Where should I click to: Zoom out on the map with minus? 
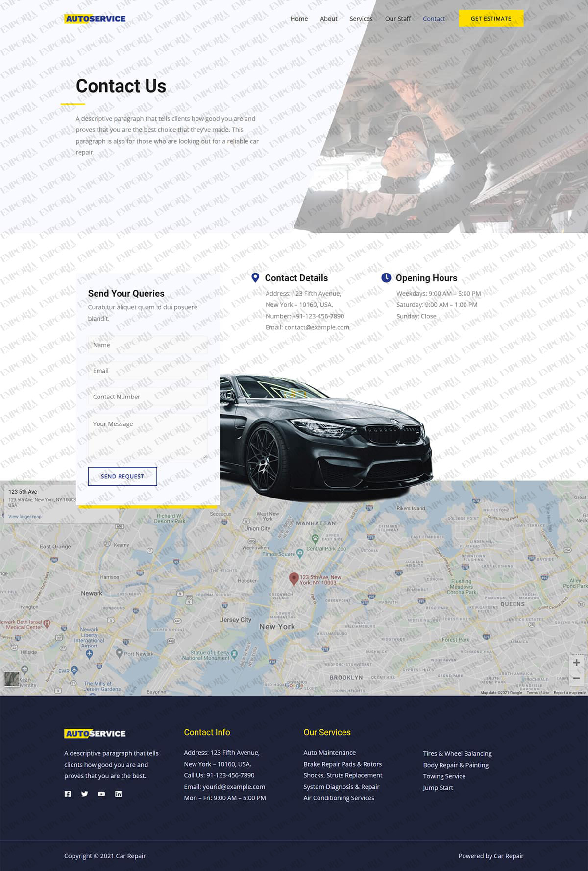(x=576, y=678)
